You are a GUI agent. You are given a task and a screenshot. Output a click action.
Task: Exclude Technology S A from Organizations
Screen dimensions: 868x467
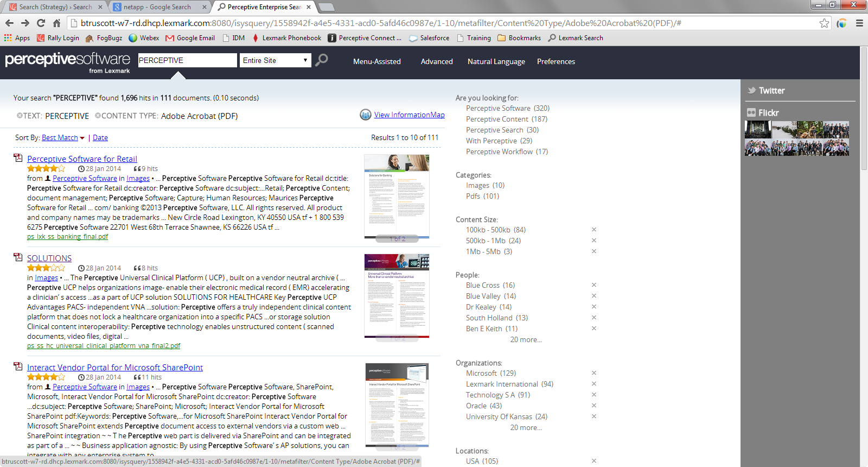(x=594, y=395)
